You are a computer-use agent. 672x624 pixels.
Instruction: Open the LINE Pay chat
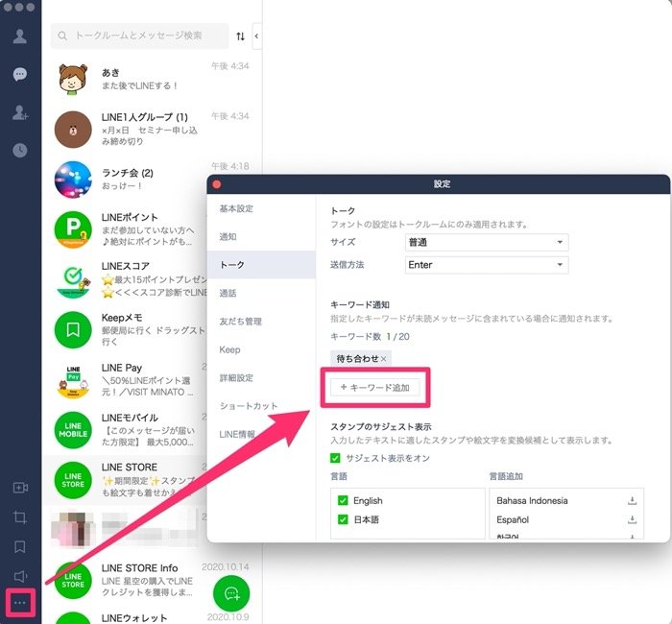click(125, 380)
